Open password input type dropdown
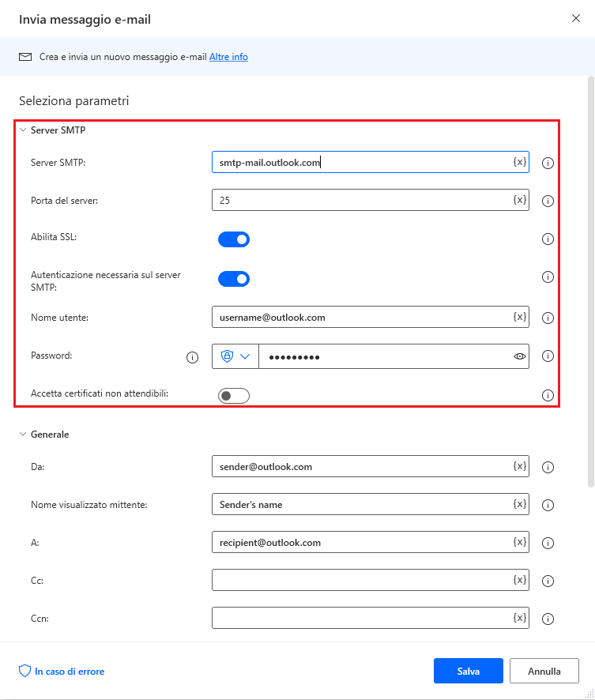595x700 pixels. pyautogui.click(x=235, y=356)
